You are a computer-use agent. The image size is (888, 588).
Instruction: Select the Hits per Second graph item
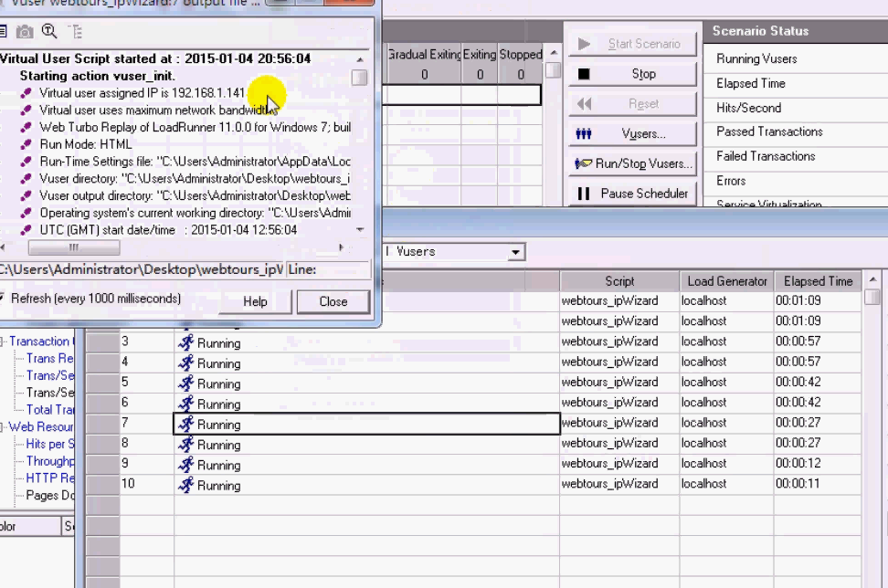pos(50,445)
